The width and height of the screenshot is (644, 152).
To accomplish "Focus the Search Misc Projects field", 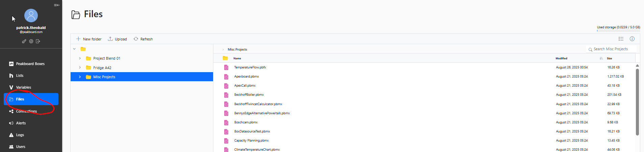I will 611,49.
